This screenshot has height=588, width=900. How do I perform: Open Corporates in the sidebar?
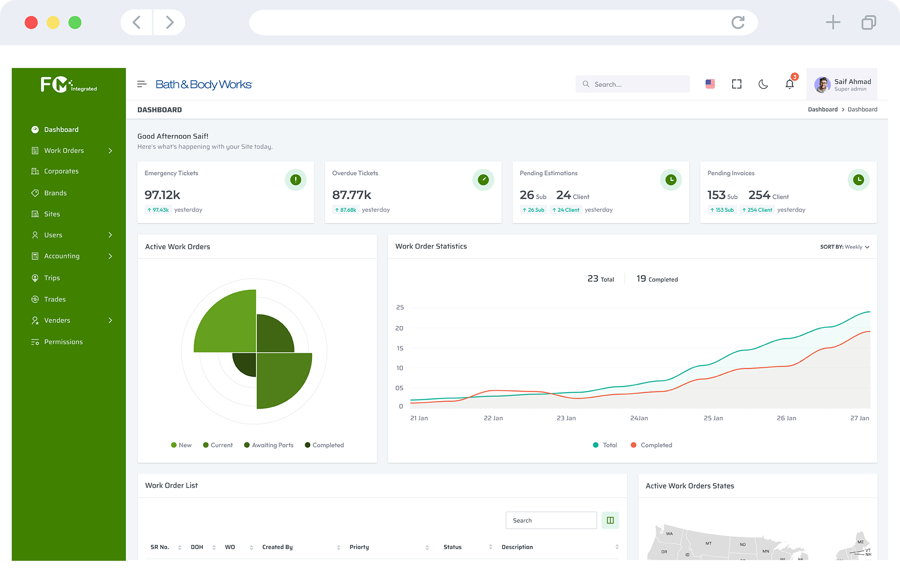61,171
